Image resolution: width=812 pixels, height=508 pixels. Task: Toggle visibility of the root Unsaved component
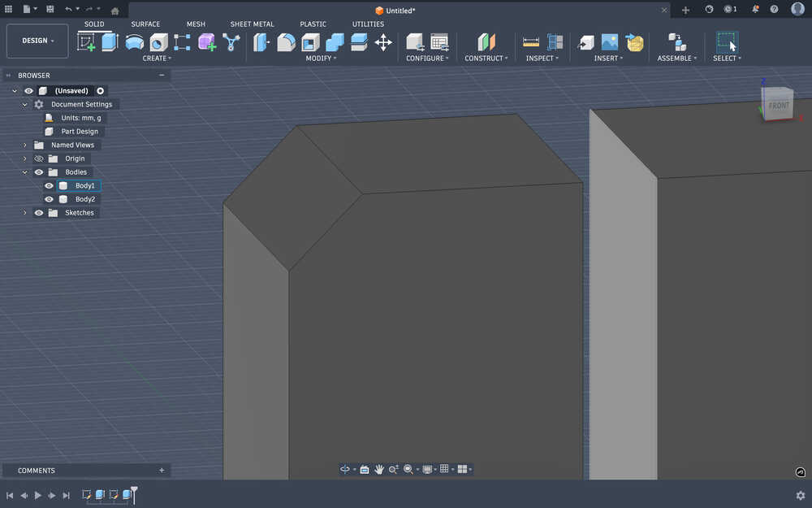[28, 91]
